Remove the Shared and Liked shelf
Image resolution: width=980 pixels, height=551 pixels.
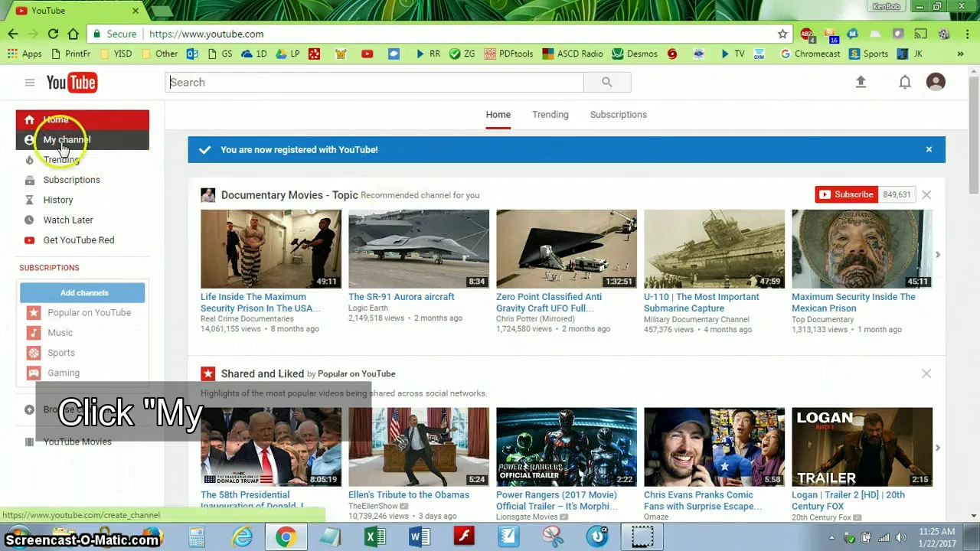coord(926,373)
